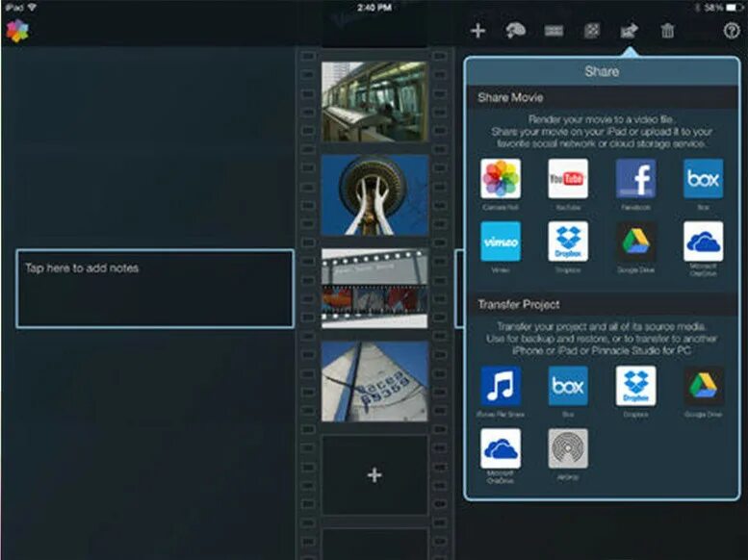Viewport: 748px width, 560px height.
Task: Send movie to Google Drive under Share Movie
Action: click(635, 242)
